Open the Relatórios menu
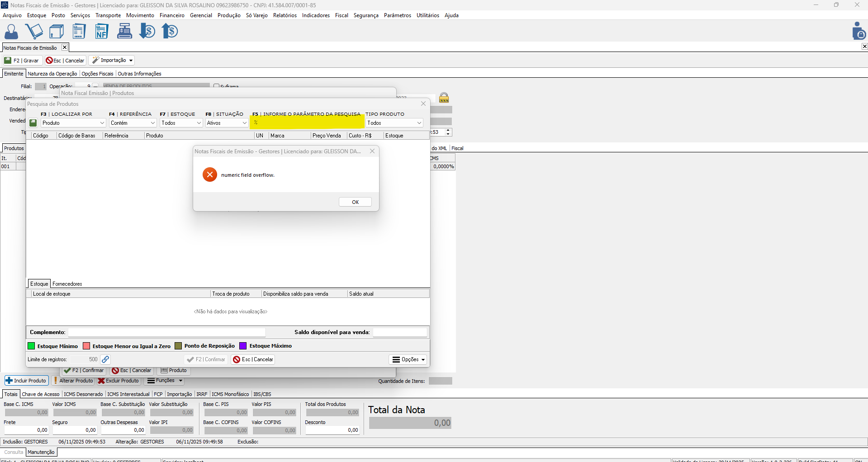This screenshot has height=462, width=868. [285, 15]
